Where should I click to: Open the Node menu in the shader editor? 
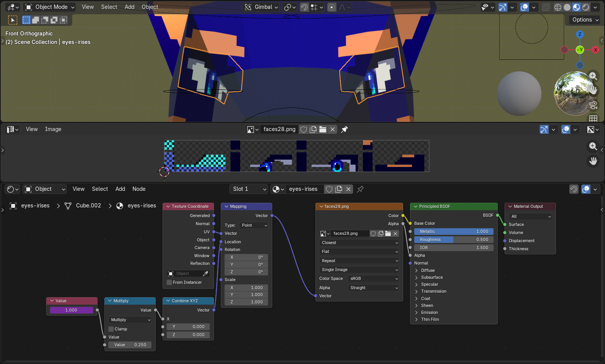139,189
